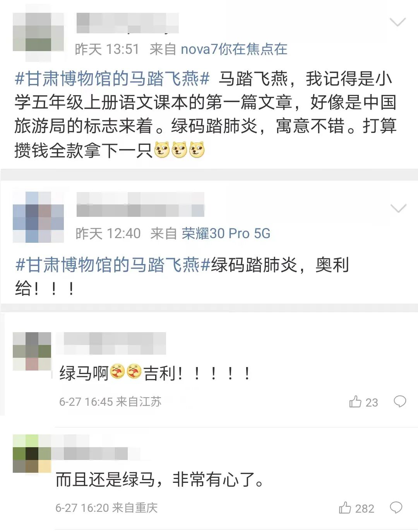Open hashtag 甘肃博物馆的马踏飞燕 in second post
418x532 pixels.
click(x=113, y=265)
